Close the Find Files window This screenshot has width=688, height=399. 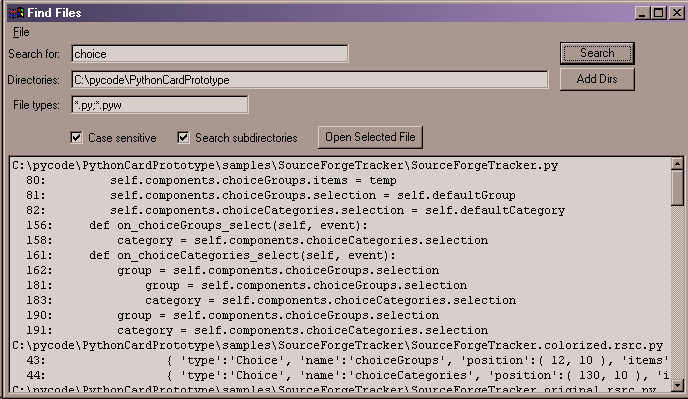click(x=677, y=13)
